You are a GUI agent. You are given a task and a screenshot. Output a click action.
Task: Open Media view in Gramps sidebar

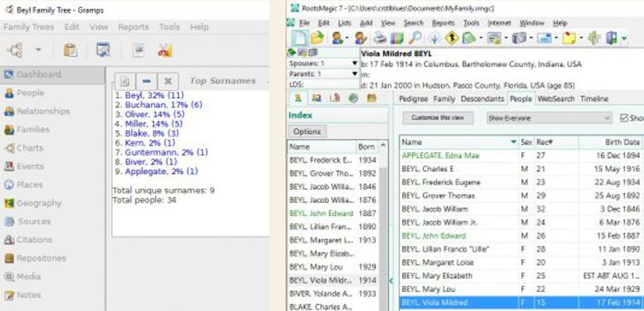click(53, 277)
